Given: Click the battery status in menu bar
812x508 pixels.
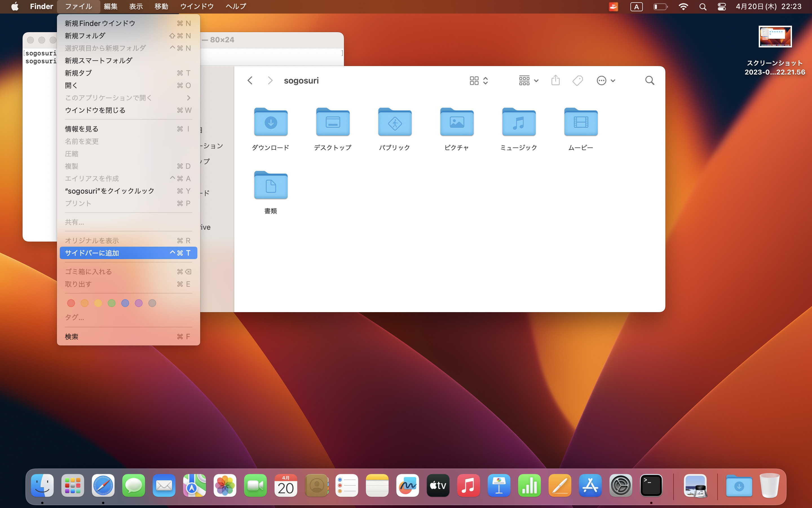Looking at the screenshot, I should pyautogui.click(x=660, y=7).
